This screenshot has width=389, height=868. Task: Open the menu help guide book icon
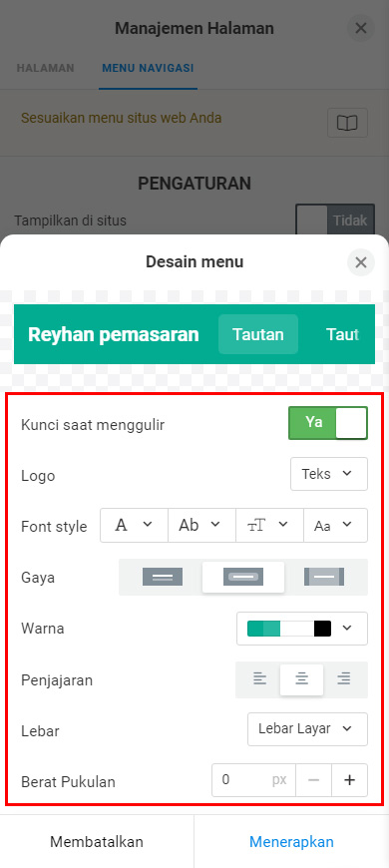click(x=347, y=123)
